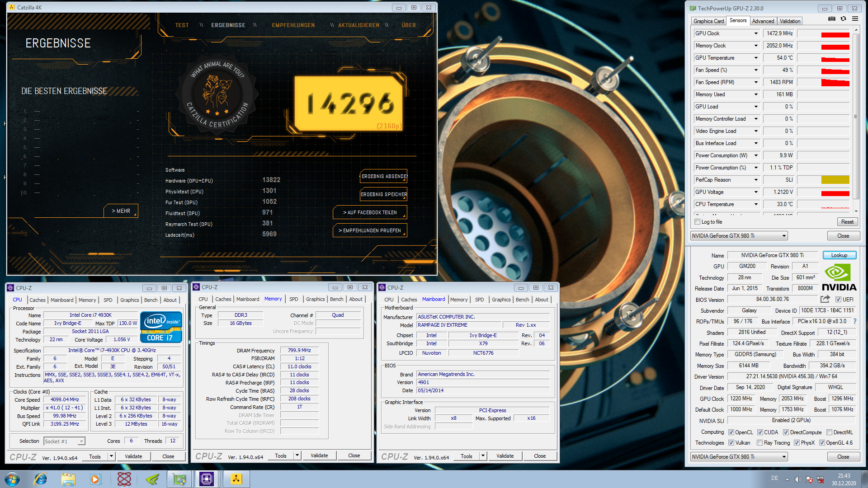The height and width of the screenshot is (488, 868).
Task: Click the GPU-Z Lookup button
Action: tap(839, 255)
